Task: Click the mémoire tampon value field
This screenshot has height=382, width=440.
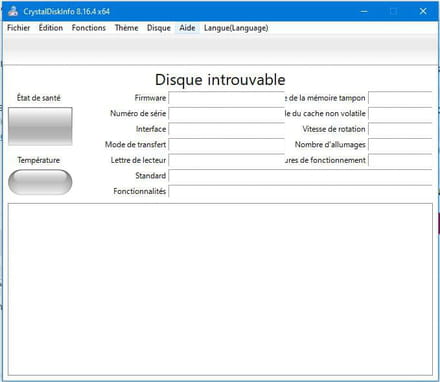Action: click(400, 98)
